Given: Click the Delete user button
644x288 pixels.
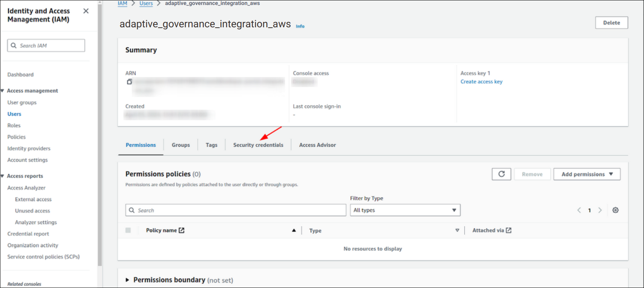Looking at the screenshot, I should click(x=611, y=23).
